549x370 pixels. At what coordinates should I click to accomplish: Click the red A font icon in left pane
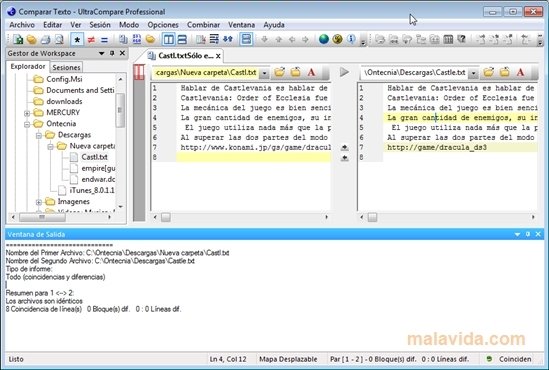tap(311, 72)
